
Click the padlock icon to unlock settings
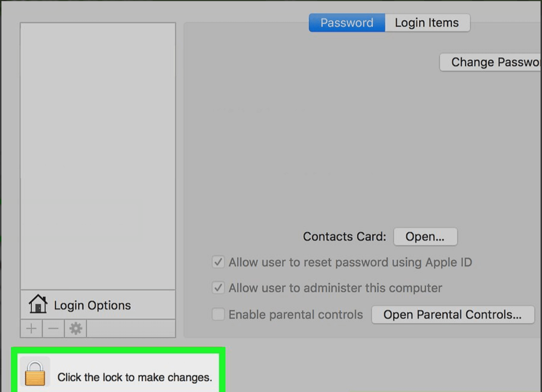pyautogui.click(x=35, y=373)
